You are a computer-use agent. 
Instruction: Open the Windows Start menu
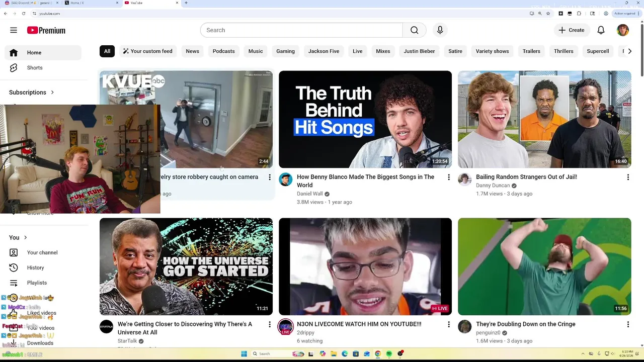click(x=244, y=354)
